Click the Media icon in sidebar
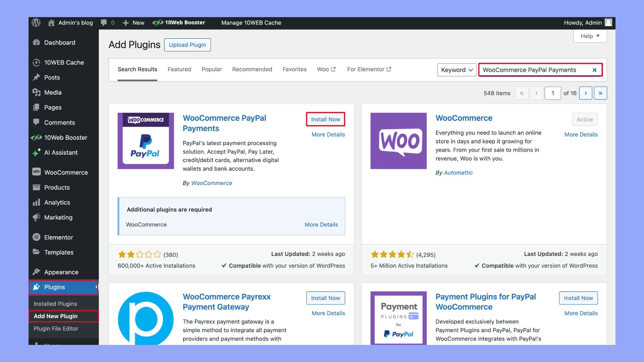 (x=37, y=92)
